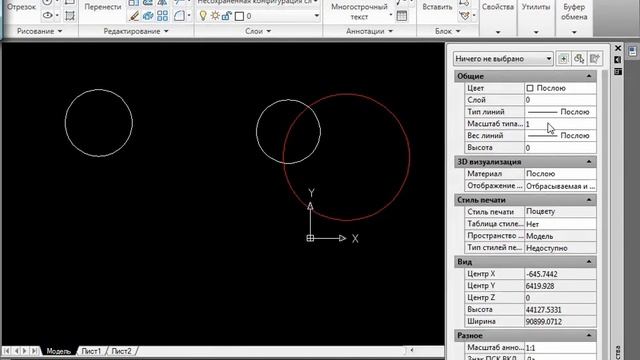Click the view Высота value 44127.5331
The width and height of the screenshot is (640, 360).
tap(560, 310)
